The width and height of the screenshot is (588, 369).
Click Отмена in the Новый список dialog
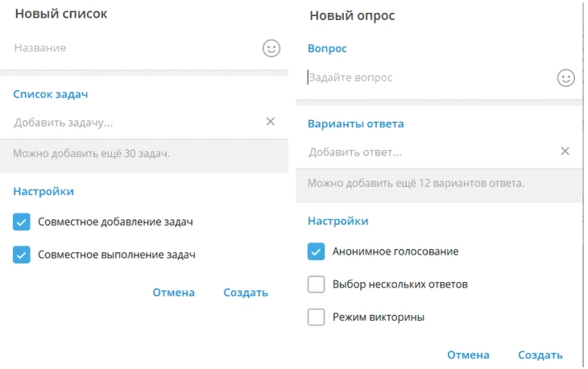click(x=174, y=292)
